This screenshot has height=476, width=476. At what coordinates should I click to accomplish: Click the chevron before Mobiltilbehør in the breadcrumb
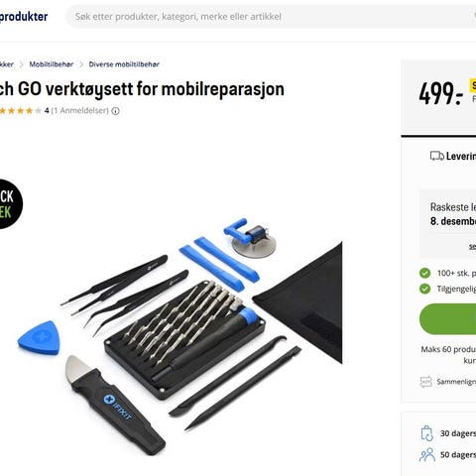pyautogui.click(x=22, y=64)
